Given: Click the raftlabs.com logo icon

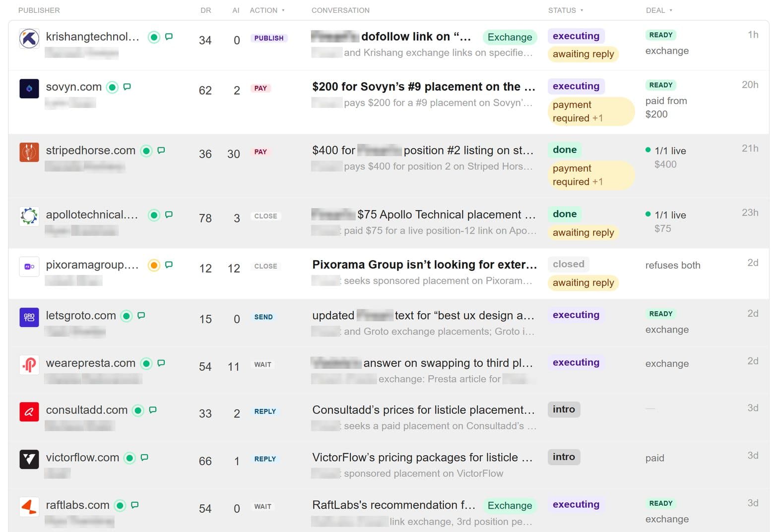Looking at the screenshot, I should coord(29,507).
